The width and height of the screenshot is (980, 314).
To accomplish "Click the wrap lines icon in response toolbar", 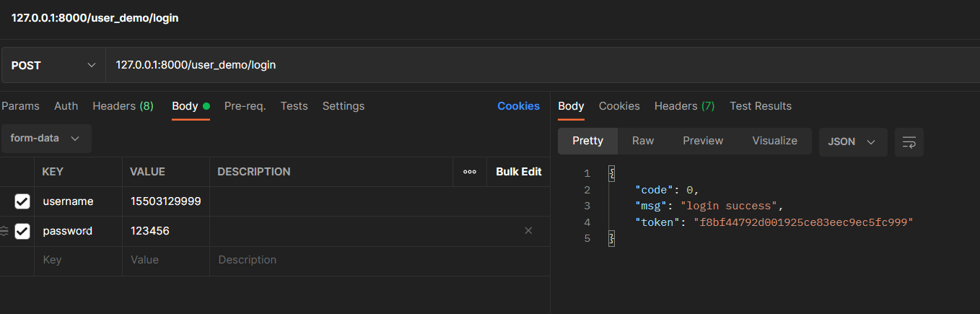I will point(909,141).
